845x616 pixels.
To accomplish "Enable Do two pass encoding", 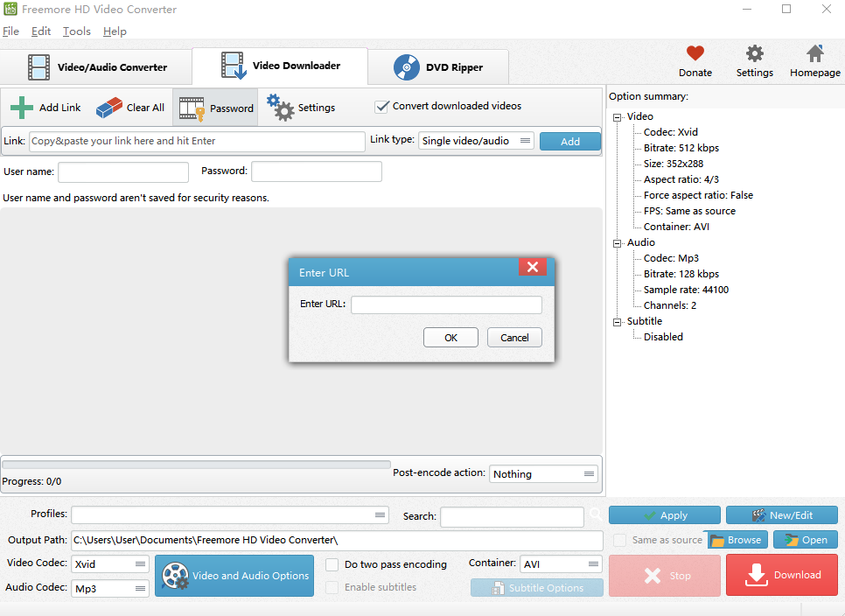I will [332, 564].
